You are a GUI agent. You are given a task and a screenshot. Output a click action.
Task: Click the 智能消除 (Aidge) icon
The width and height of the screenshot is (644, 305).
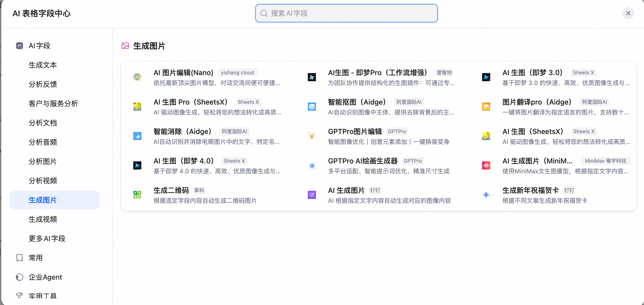tap(137, 136)
